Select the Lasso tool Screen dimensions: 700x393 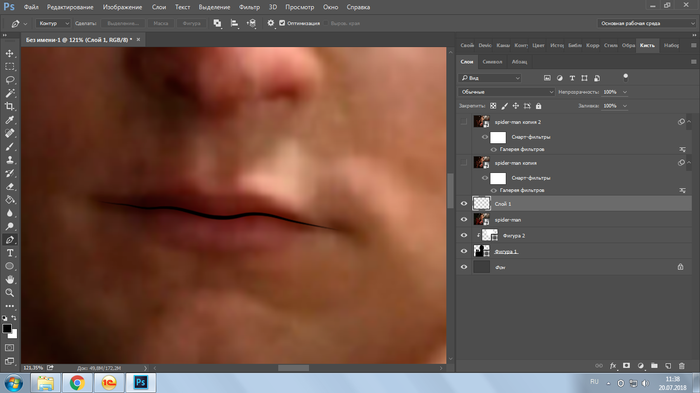[9, 80]
